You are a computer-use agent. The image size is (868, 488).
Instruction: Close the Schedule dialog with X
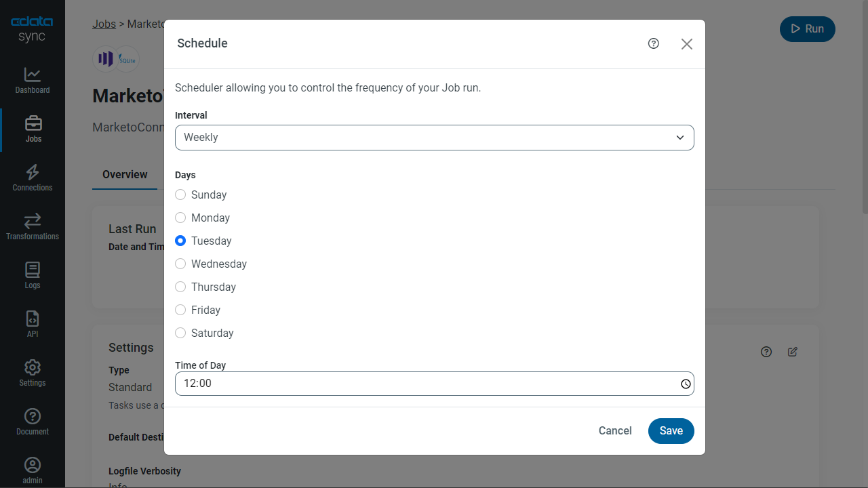click(x=687, y=44)
